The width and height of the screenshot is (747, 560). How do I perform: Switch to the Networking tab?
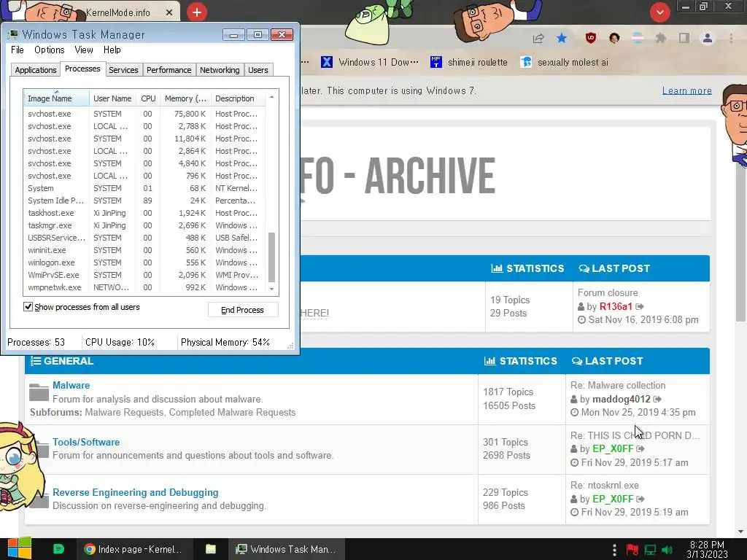click(220, 70)
